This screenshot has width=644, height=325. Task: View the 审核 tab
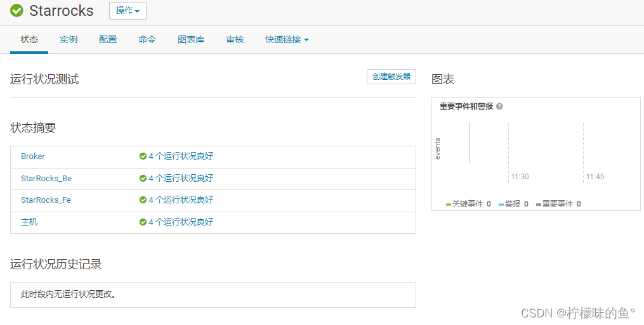coord(235,39)
